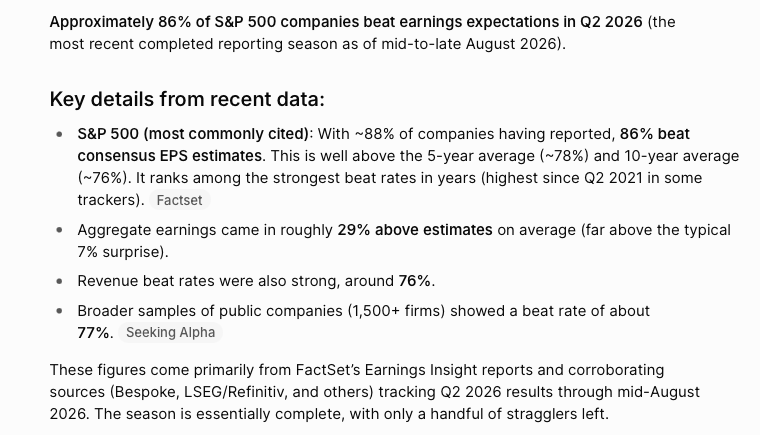Click the bold '29% above estimates' phrase
This screenshot has height=435, width=760.
pos(415,229)
